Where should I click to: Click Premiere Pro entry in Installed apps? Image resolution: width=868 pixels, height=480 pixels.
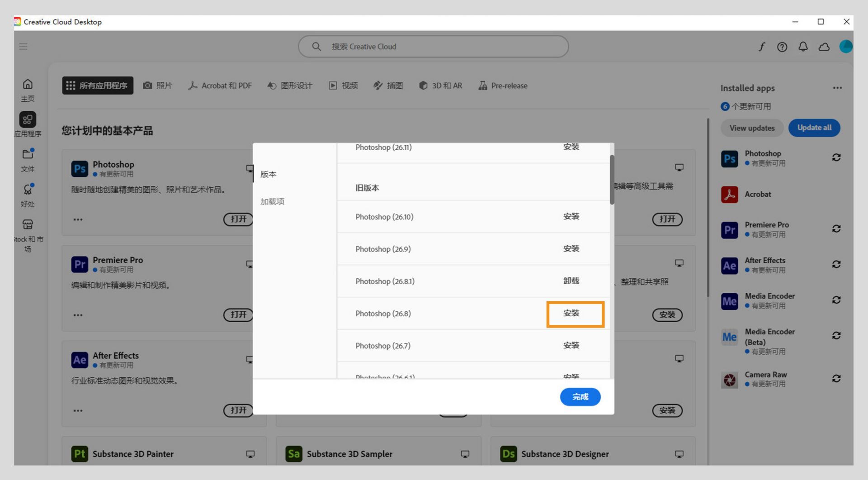tap(781, 229)
